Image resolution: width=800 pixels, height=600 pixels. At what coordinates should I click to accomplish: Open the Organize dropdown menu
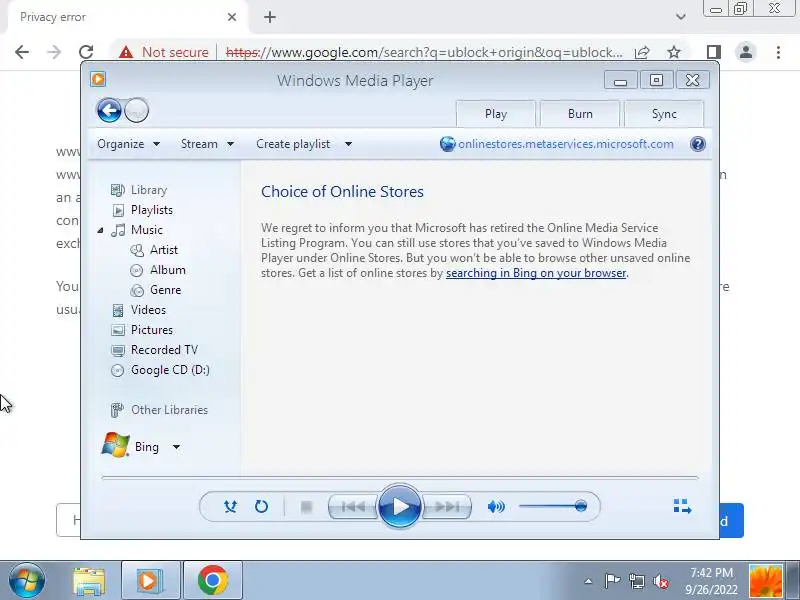coord(129,144)
